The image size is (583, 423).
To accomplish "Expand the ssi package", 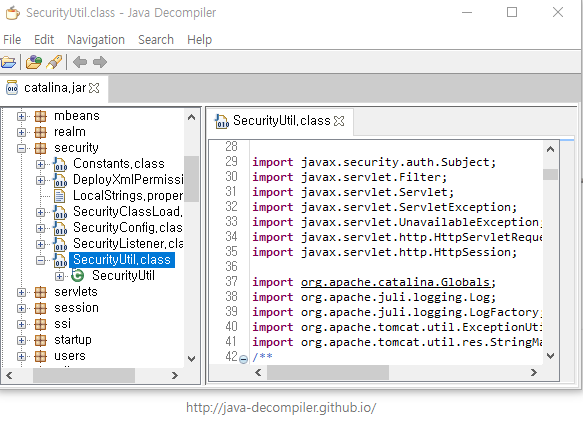I will [21, 324].
